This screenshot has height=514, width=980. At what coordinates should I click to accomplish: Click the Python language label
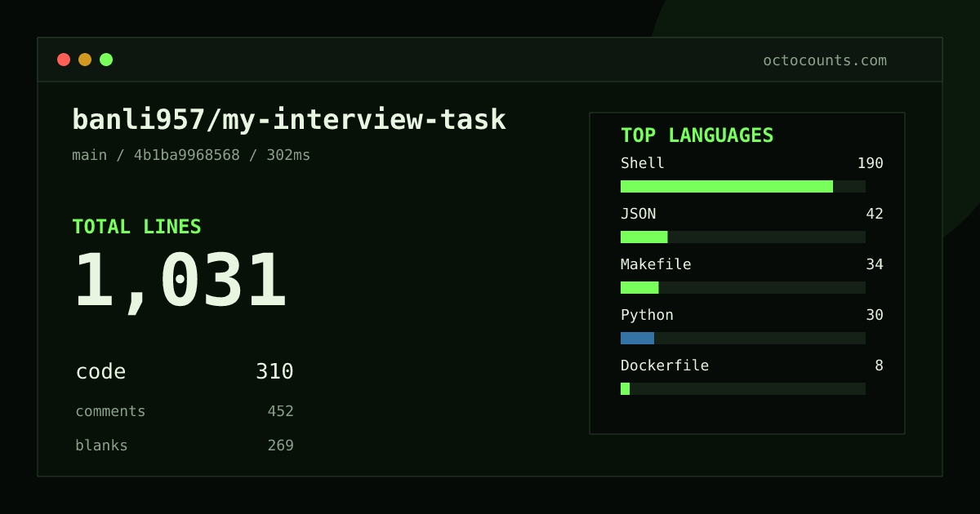647,315
